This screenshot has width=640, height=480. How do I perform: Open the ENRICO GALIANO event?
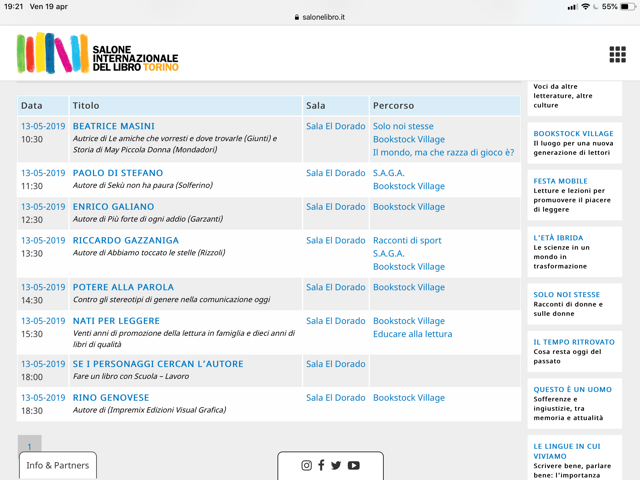pyautogui.click(x=113, y=207)
